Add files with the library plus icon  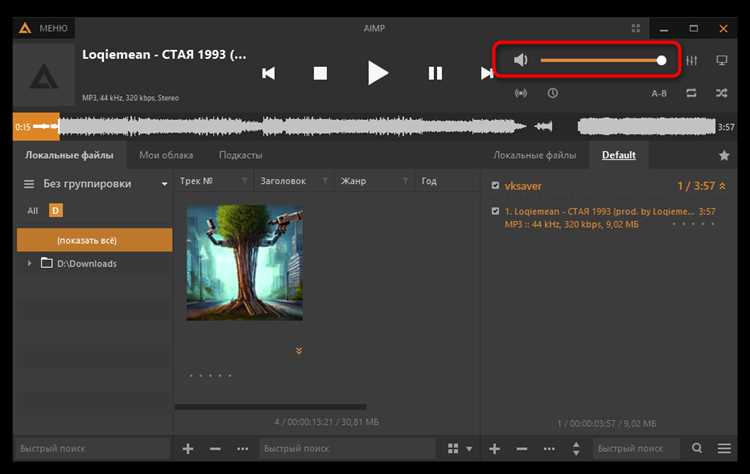(188, 449)
